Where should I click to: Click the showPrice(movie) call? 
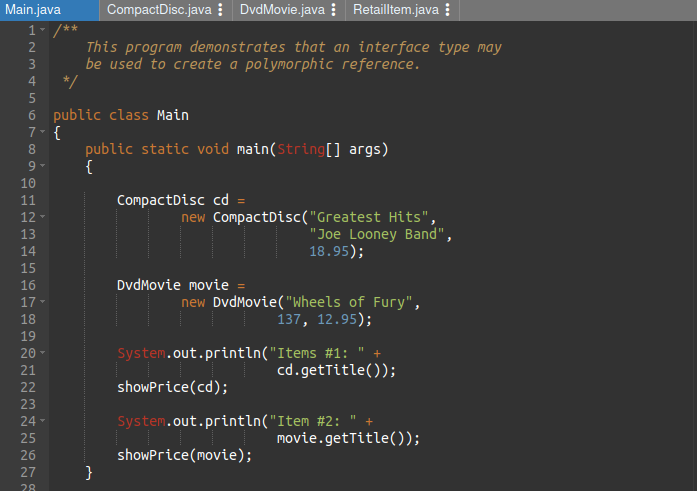click(184, 455)
